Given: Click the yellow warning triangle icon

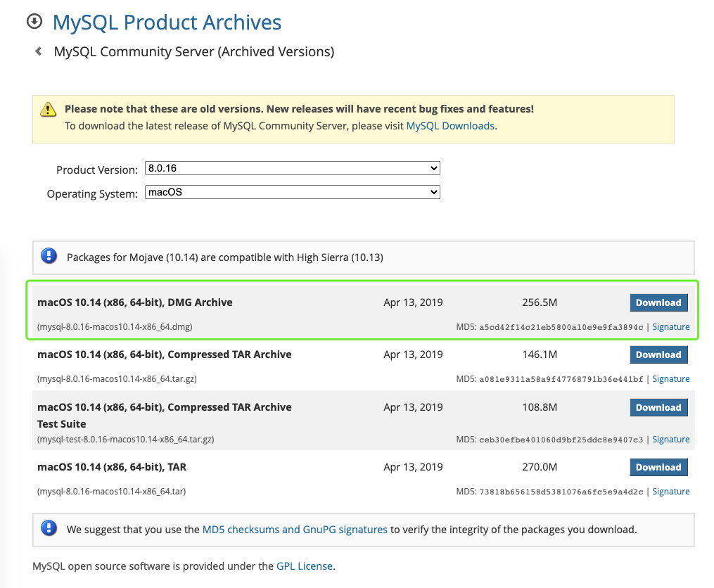Looking at the screenshot, I should point(48,109).
